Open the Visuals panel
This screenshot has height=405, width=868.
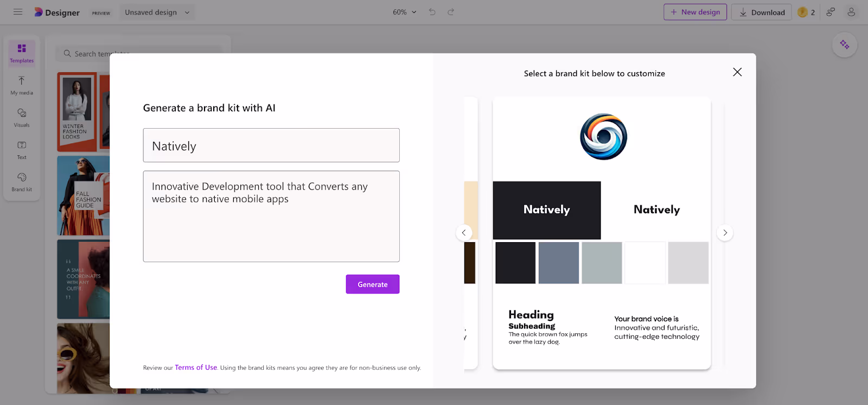(22, 118)
